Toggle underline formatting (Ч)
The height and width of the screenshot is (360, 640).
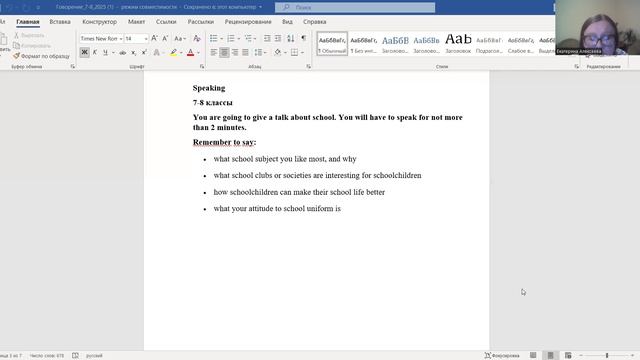click(x=105, y=52)
